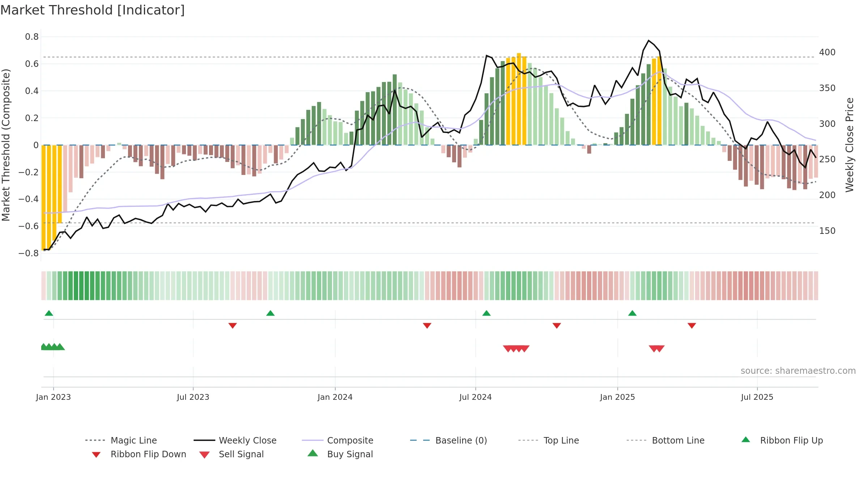Click the Ribbon Flip Down marker near Apr 2025
Viewport: 868px width, 488px height.
(692, 326)
